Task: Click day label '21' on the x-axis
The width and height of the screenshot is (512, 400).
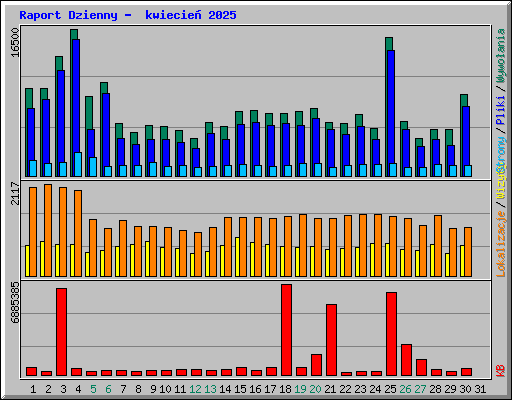Action: (x=330, y=389)
